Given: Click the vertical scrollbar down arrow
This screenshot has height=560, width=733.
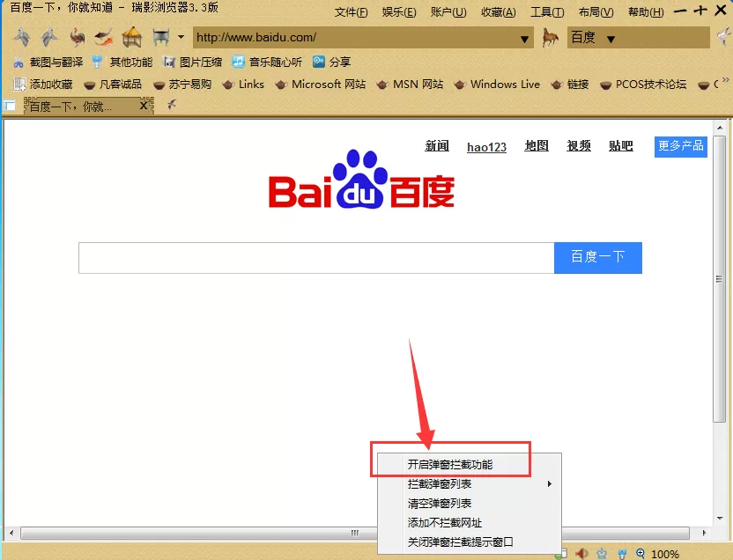Looking at the screenshot, I should coord(720,518).
